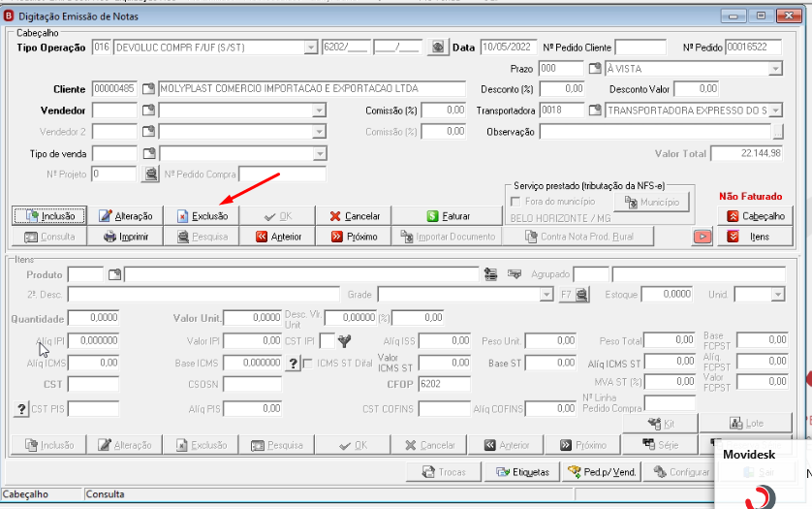This screenshot has width=812, height=509.
Task: Switch to the Itens section button
Action: point(755,237)
